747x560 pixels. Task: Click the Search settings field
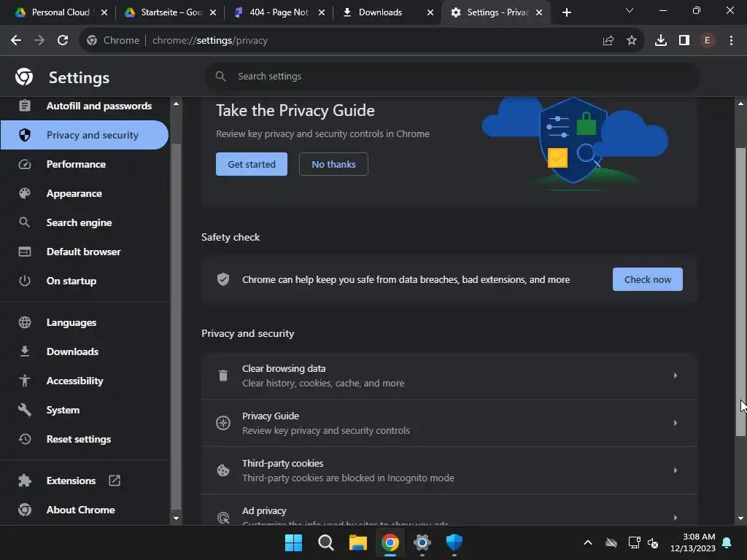point(452,76)
